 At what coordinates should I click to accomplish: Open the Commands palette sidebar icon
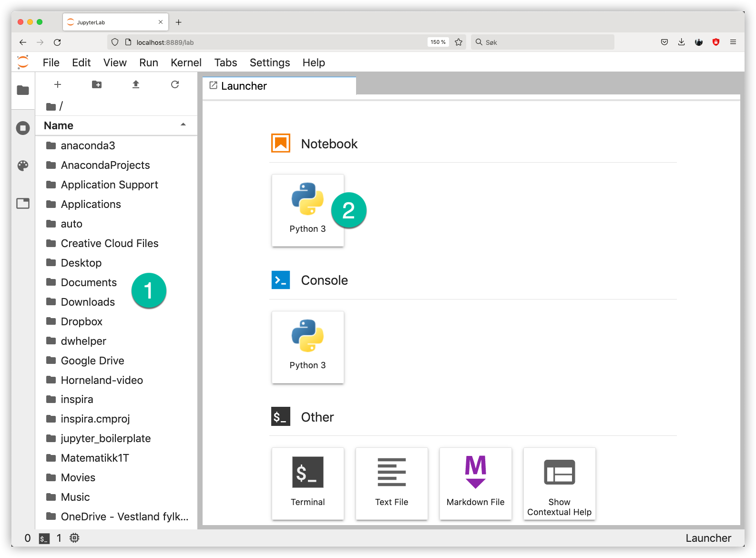(x=23, y=165)
